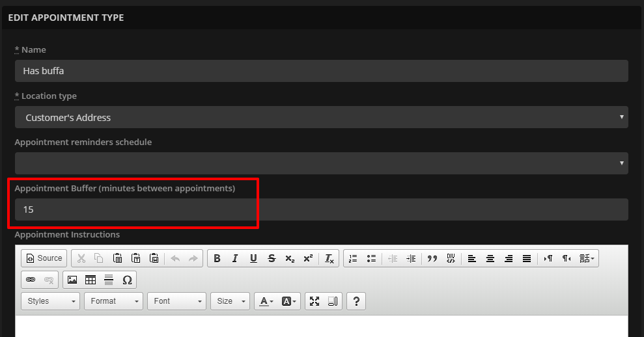
Task: Insert a special character (Omega icon)
Action: pyautogui.click(x=127, y=280)
